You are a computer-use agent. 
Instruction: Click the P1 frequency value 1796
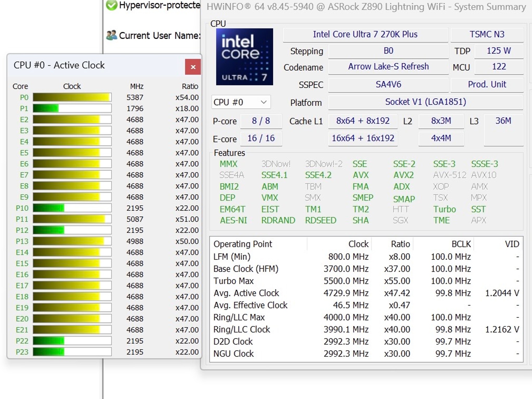click(135, 108)
